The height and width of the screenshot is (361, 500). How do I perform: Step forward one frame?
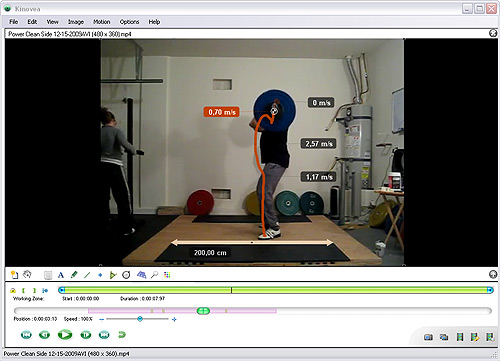pyautogui.click(x=86, y=334)
